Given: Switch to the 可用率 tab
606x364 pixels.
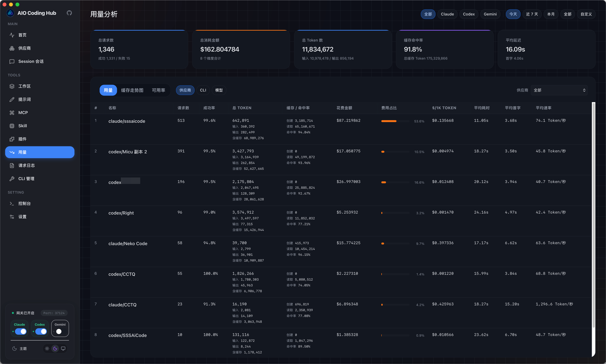Looking at the screenshot, I should [x=158, y=90].
